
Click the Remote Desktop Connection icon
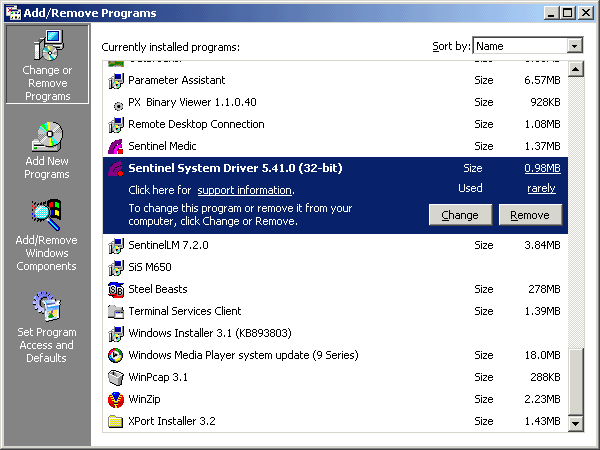pos(116,124)
